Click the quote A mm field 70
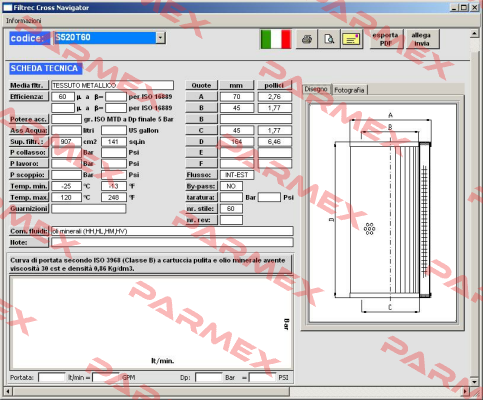The image size is (483, 400). (x=237, y=97)
